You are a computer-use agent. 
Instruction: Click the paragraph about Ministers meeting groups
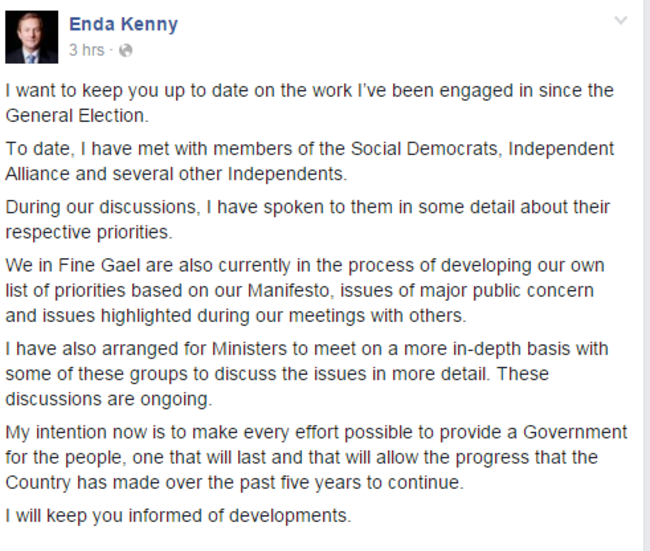tap(307, 374)
